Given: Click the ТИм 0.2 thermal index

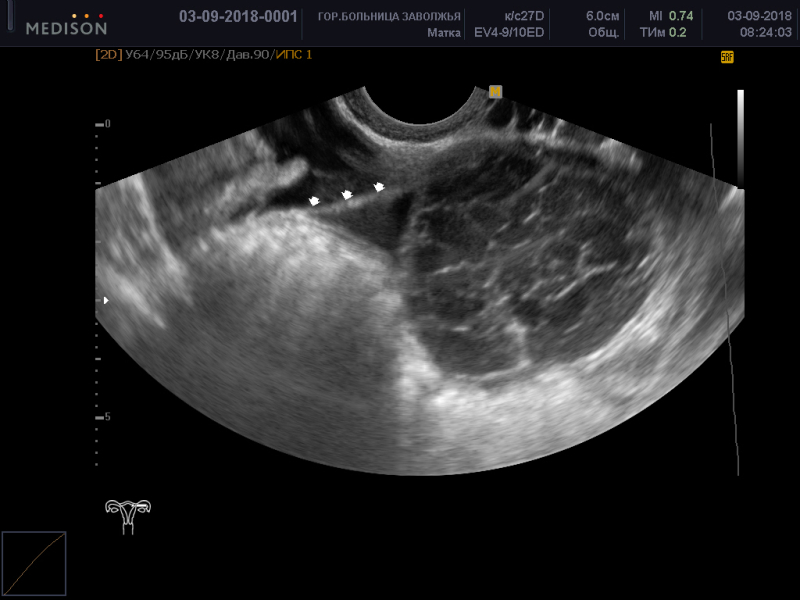Looking at the screenshot, I should click(663, 33).
